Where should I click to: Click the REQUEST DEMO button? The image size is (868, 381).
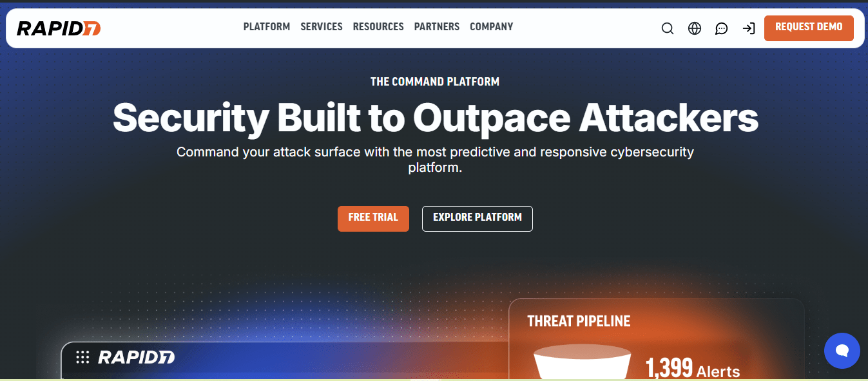click(x=809, y=28)
